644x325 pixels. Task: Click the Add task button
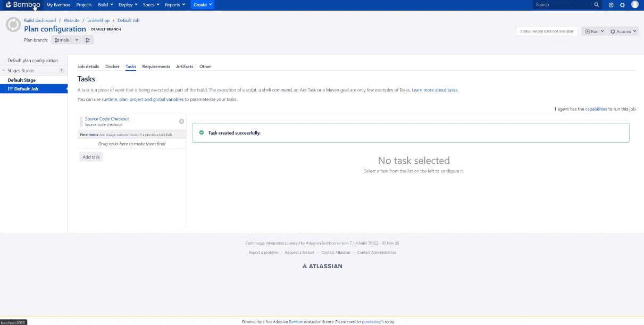point(91,157)
